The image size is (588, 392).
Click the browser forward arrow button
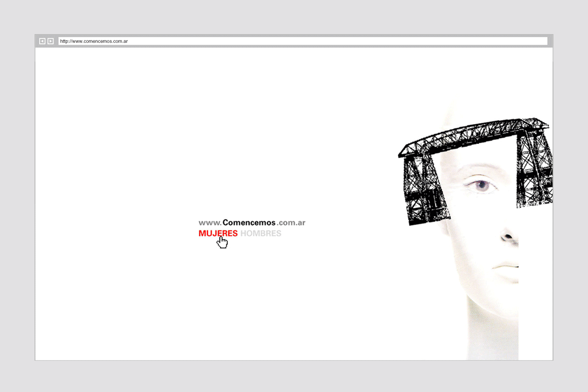point(50,41)
